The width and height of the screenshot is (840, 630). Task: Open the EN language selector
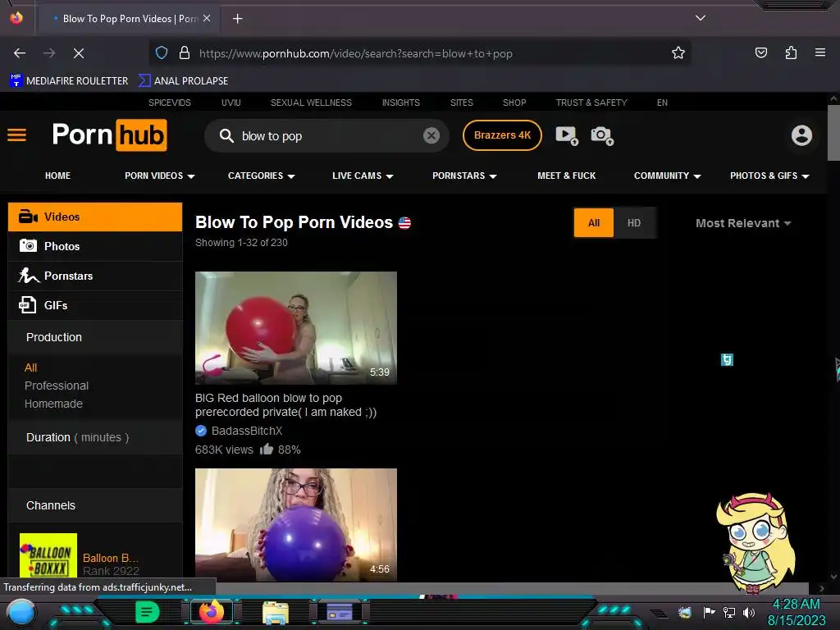point(662,103)
